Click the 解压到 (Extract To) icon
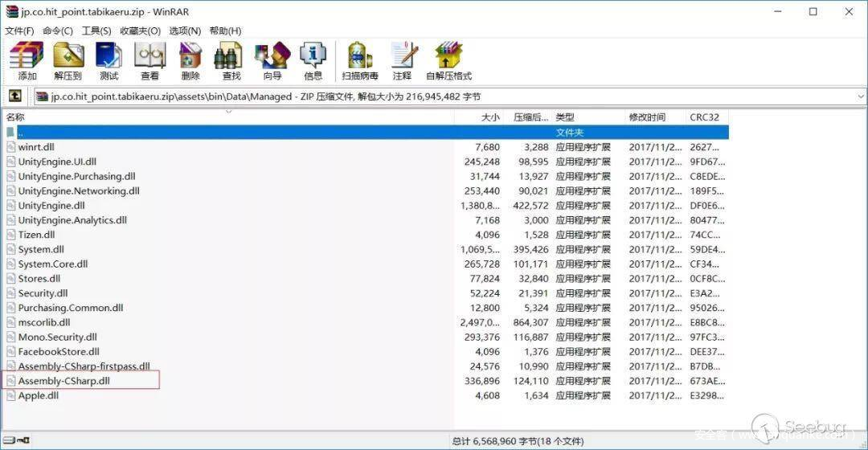Image resolution: width=868 pixels, height=450 pixels. [68, 60]
